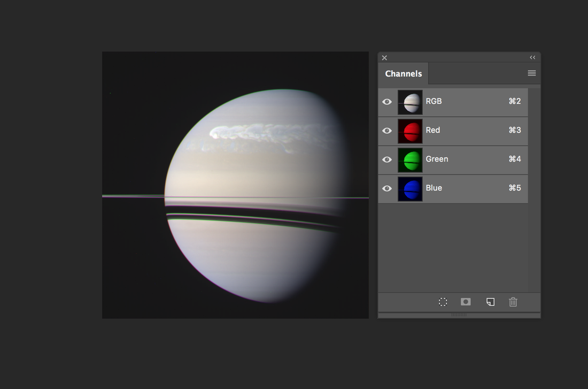Select the Blue channel name label
The image size is (588, 389).
(434, 188)
